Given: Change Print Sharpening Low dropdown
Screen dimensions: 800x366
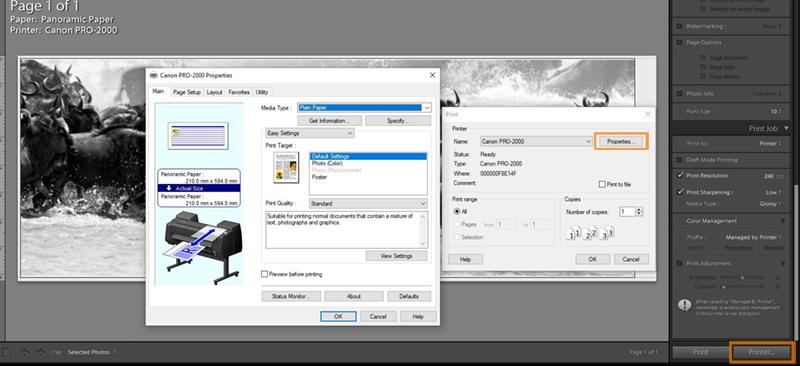Looking at the screenshot, I should tap(774, 192).
